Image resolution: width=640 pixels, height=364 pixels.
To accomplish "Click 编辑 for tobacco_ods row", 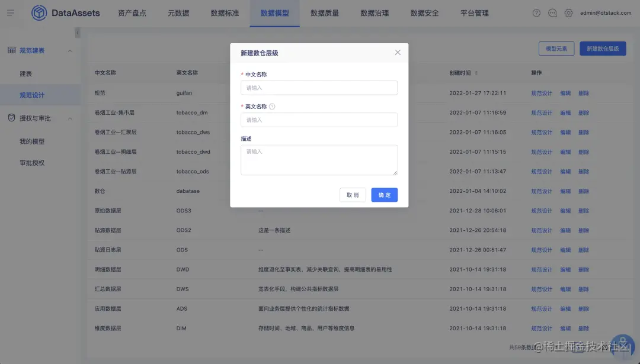I will coord(565,172).
